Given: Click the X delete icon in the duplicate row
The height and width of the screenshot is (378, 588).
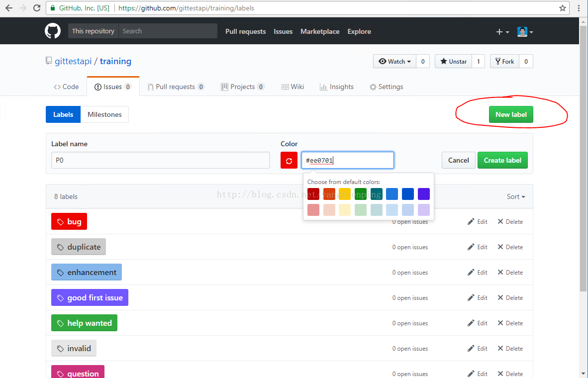Looking at the screenshot, I should [x=500, y=247].
